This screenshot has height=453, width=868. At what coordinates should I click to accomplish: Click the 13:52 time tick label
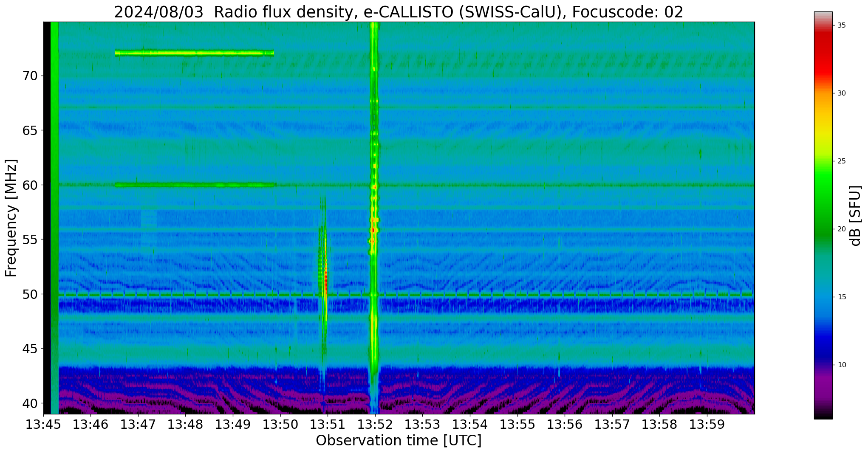coord(375,424)
